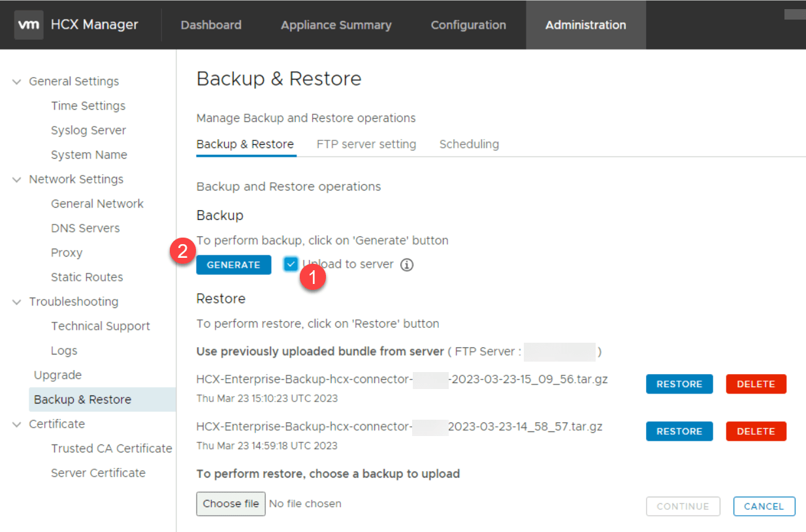The width and height of the screenshot is (806, 532).
Task: Collapse the Network Settings section
Action: coord(17,180)
